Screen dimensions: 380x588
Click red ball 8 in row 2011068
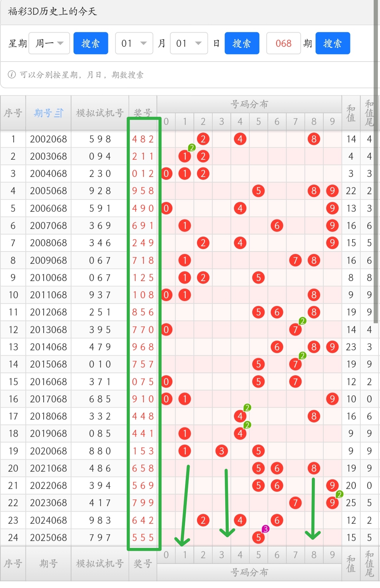coord(314,295)
